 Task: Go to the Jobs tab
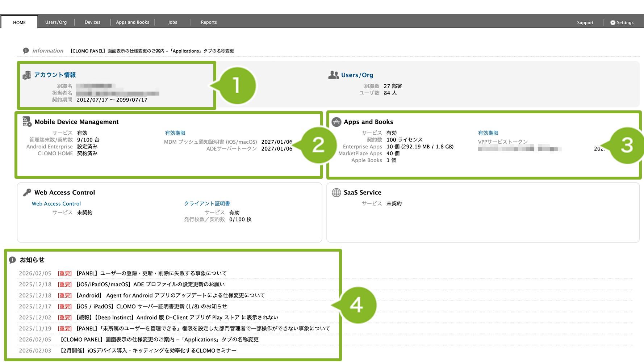(172, 22)
